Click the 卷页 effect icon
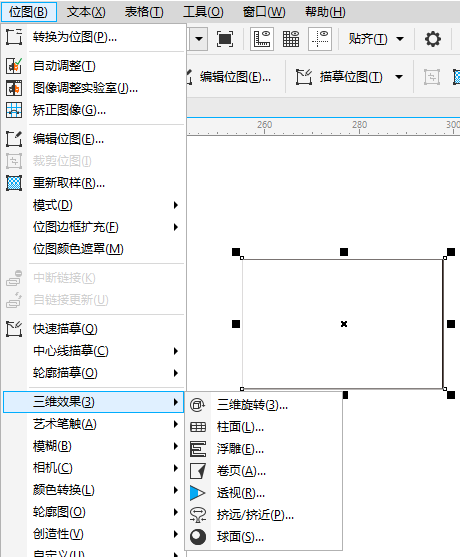Image resolution: width=460 pixels, height=557 pixels. [197, 471]
